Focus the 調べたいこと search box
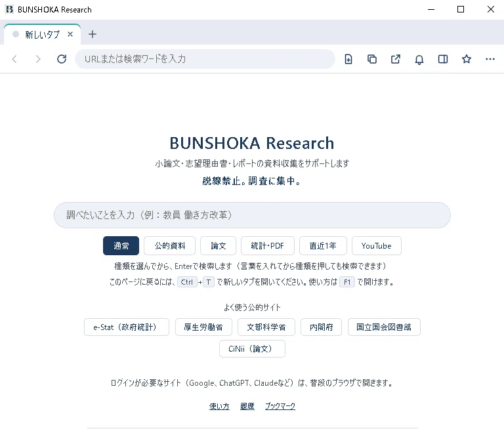 (252, 215)
